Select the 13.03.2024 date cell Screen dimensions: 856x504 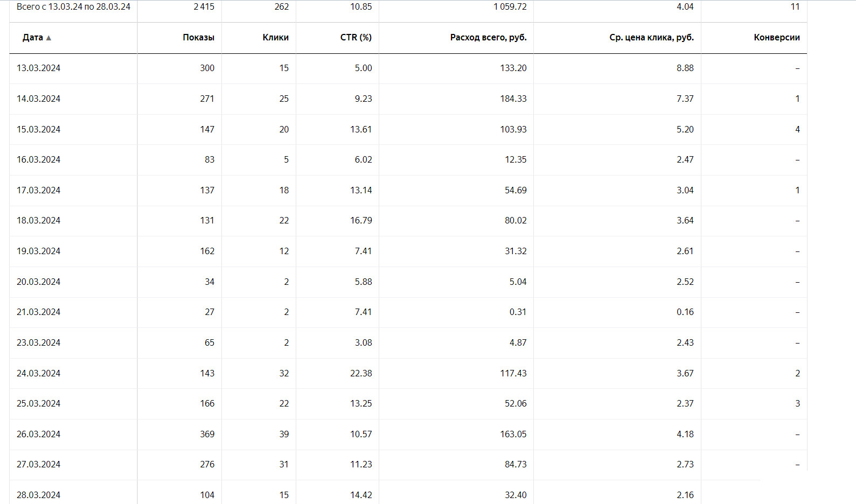pos(38,68)
